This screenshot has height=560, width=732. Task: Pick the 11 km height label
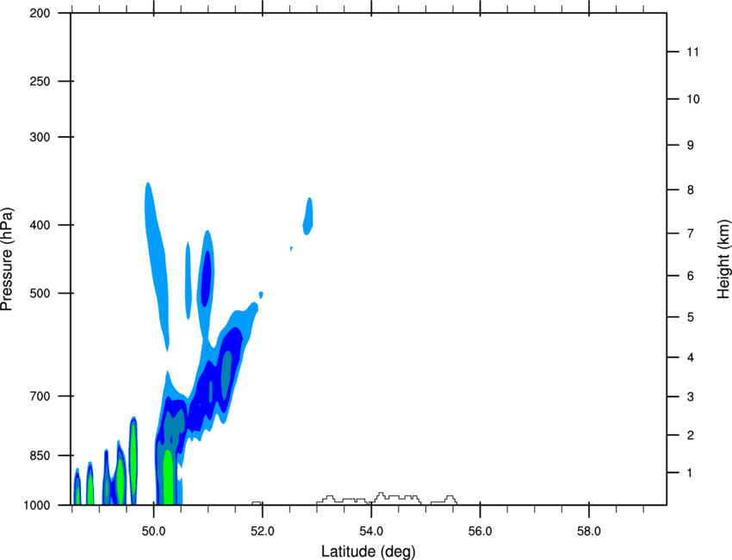(693, 52)
